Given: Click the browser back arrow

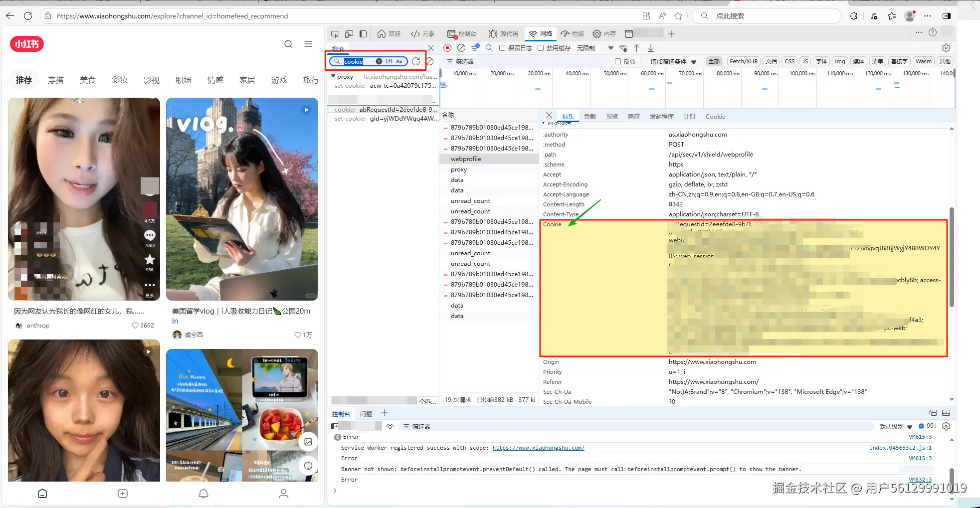Looking at the screenshot, I should 10,16.
